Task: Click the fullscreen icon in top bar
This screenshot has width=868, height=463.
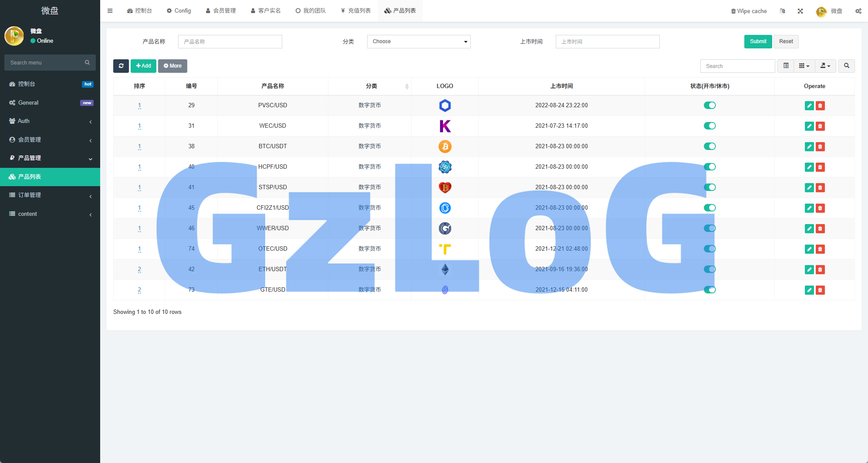Action: tap(800, 11)
